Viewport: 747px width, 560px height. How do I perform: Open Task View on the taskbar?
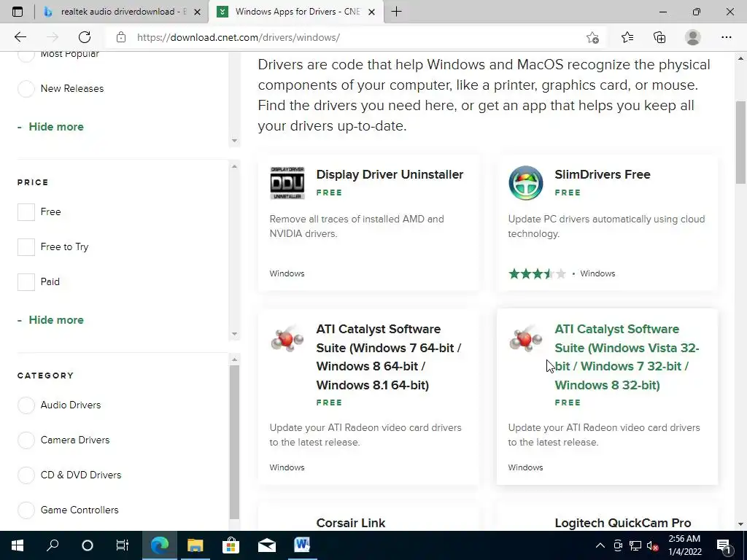point(123,545)
